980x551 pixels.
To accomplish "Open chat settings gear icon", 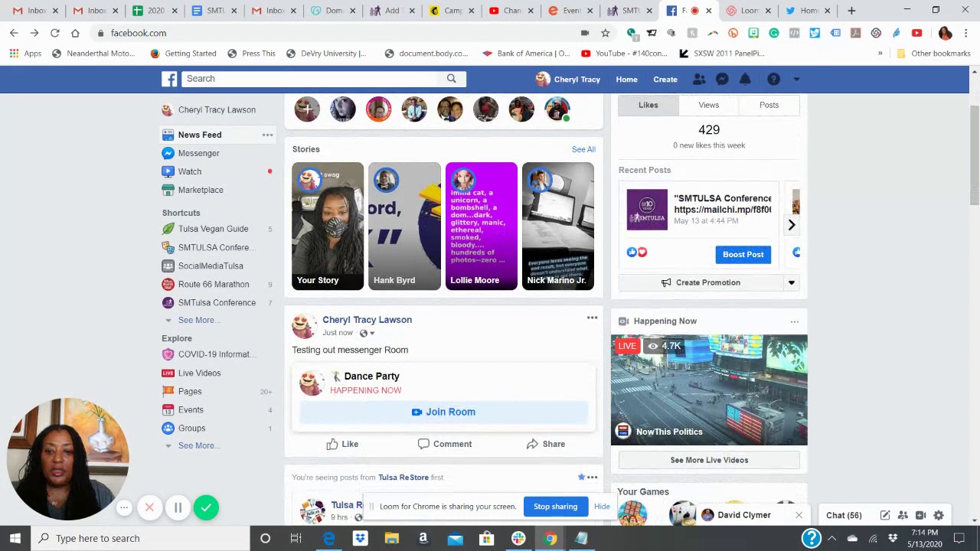I will [939, 516].
